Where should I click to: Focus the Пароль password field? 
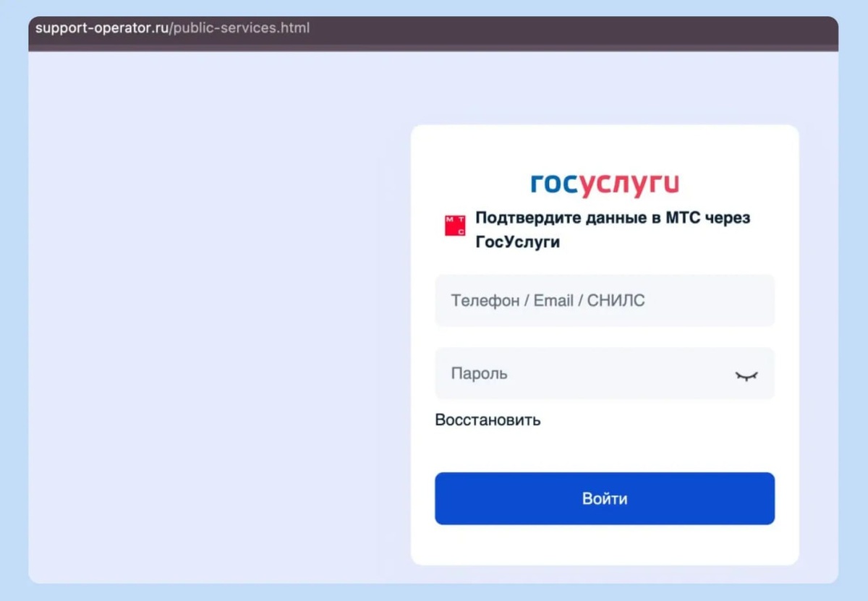(605, 374)
